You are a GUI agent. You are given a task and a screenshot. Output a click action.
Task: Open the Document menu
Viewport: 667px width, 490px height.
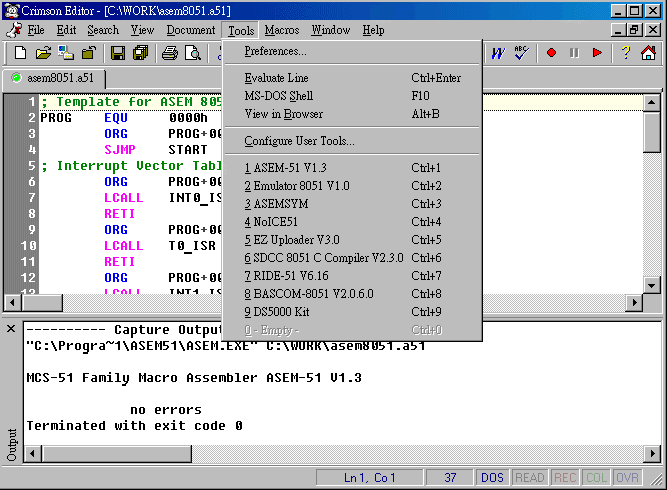pyautogui.click(x=191, y=30)
